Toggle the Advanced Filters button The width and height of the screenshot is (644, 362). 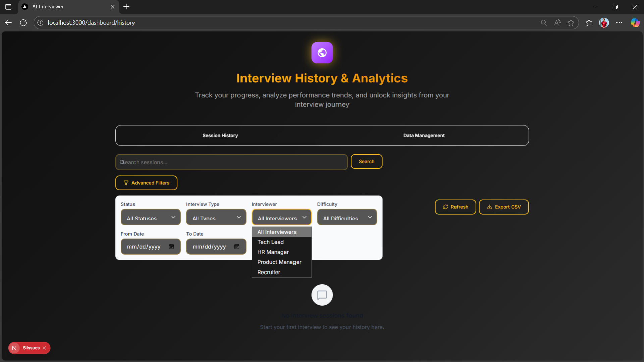pos(146,183)
